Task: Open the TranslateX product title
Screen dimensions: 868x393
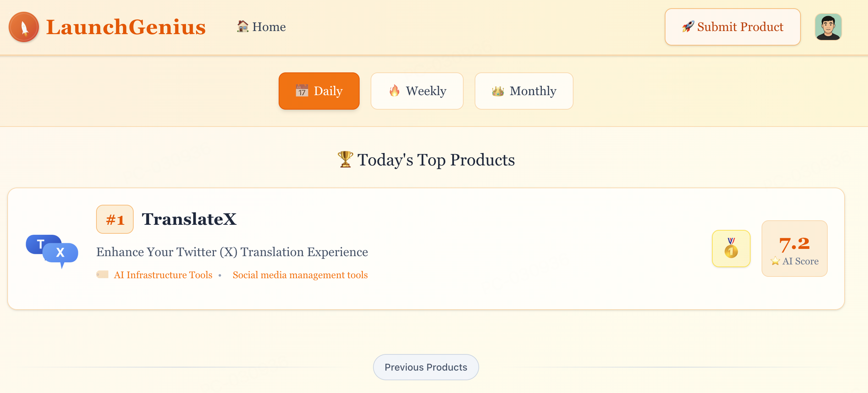Action: point(189,219)
